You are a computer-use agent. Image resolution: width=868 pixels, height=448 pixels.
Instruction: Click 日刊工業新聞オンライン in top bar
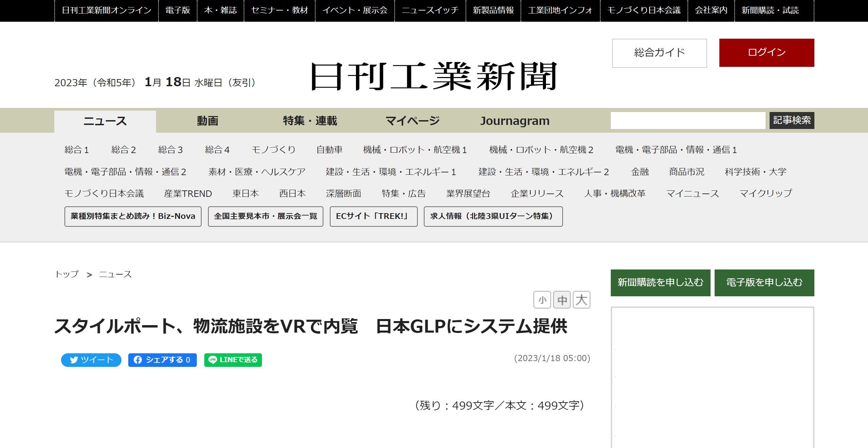[107, 11]
